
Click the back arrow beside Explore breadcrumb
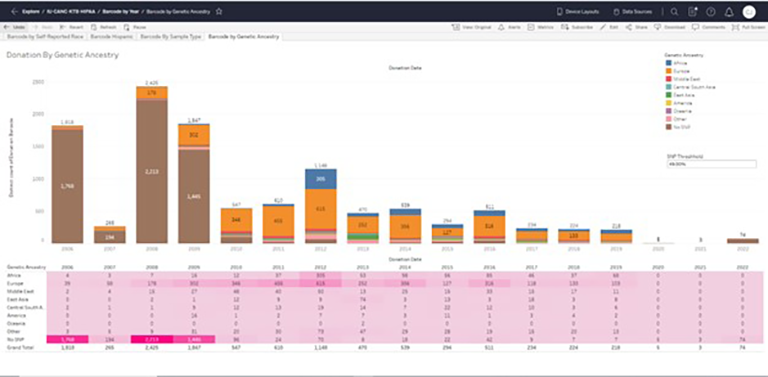14,11
